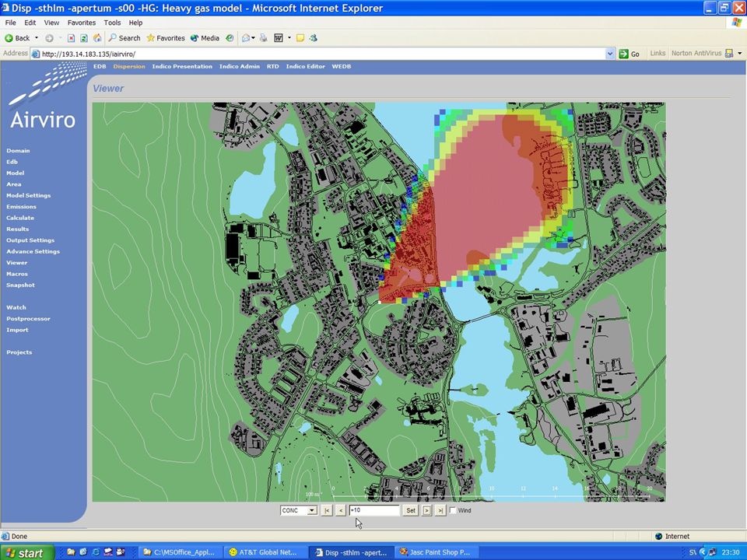The height and width of the screenshot is (560, 747).
Task: Go to the Home page icon
Action: pyautogui.click(x=97, y=38)
